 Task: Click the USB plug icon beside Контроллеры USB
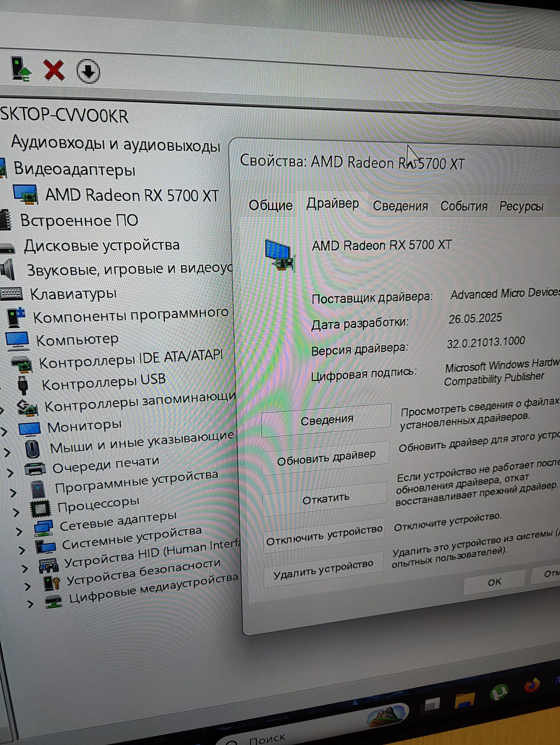(23, 385)
